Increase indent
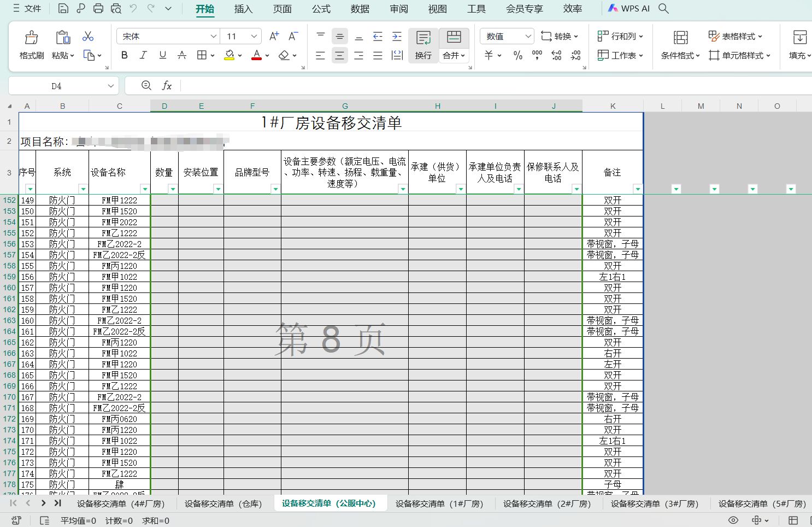Viewport: 812px width, 527px height. pyautogui.click(x=397, y=36)
